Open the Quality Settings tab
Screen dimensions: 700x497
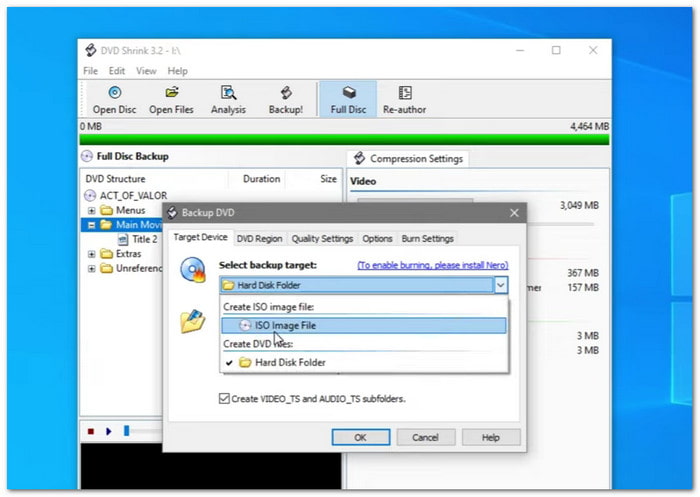pyautogui.click(x=322, y=239)
